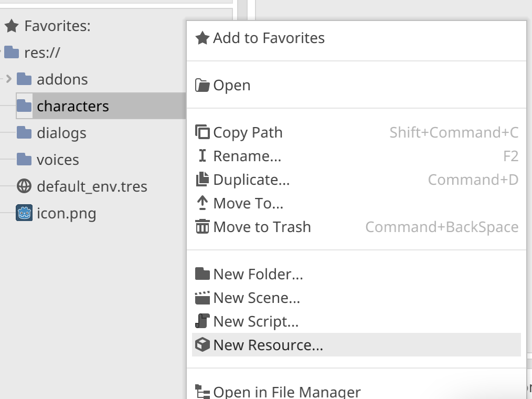Click the Duplicate file icon
This screenshot has height=399, width=532.
202,180
